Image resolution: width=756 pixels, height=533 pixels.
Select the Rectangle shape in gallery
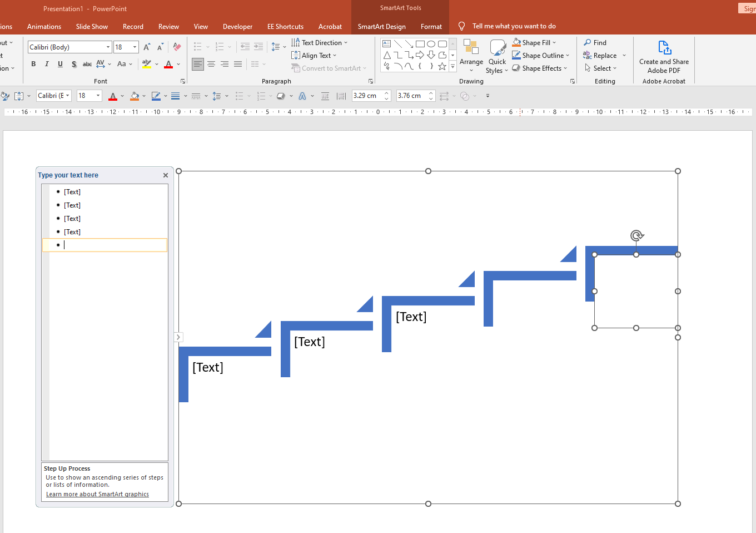click(x=420, y=44)
